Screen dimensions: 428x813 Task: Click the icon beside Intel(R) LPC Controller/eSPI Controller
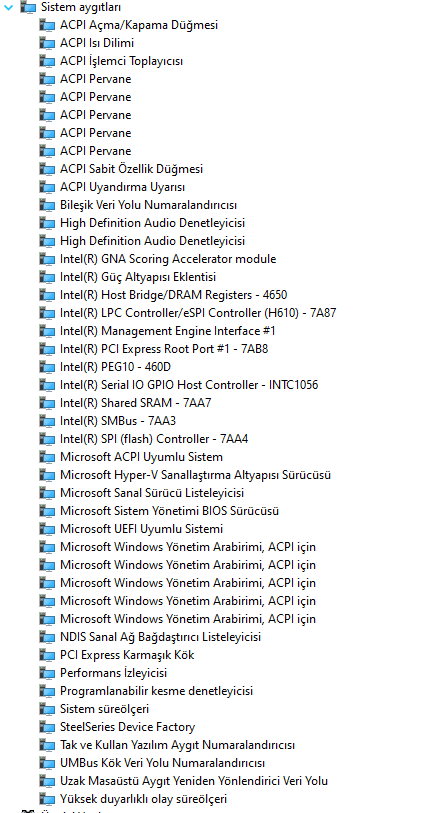[47, 313]
